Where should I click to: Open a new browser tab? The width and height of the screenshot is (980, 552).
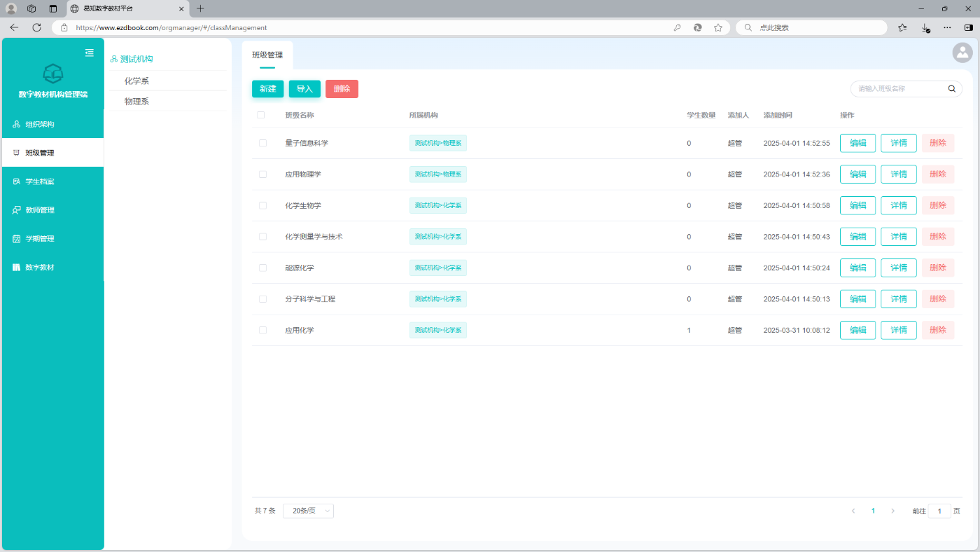point(200,8)
